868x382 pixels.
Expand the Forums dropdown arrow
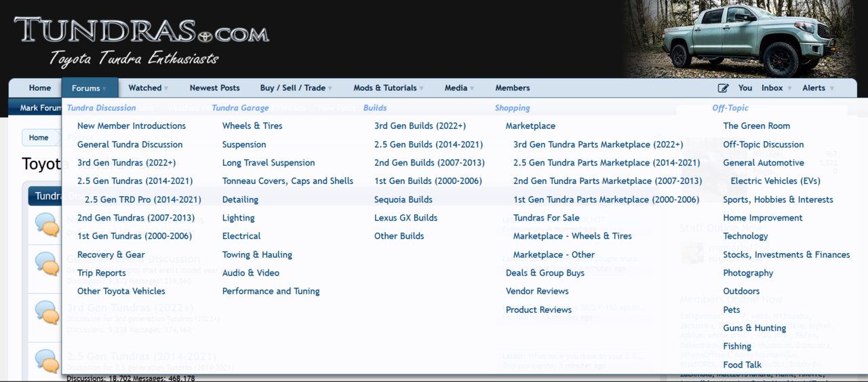[x=105, y=88]
